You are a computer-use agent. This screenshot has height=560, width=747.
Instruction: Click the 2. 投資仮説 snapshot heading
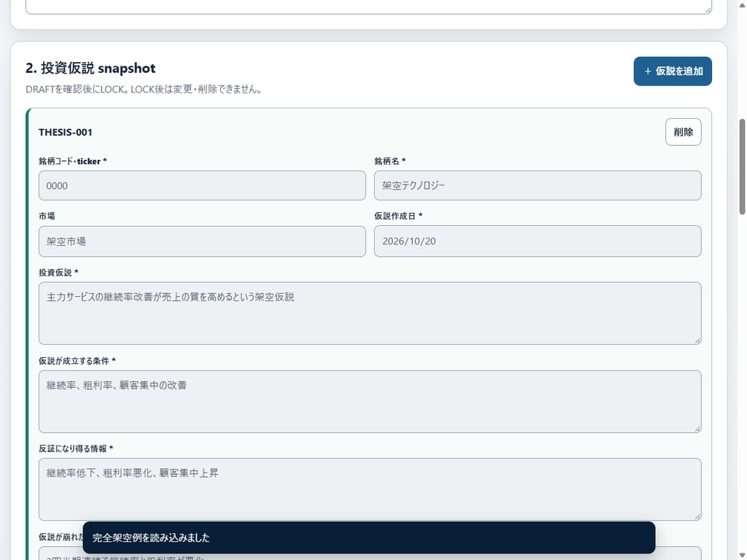click(90, 68)
